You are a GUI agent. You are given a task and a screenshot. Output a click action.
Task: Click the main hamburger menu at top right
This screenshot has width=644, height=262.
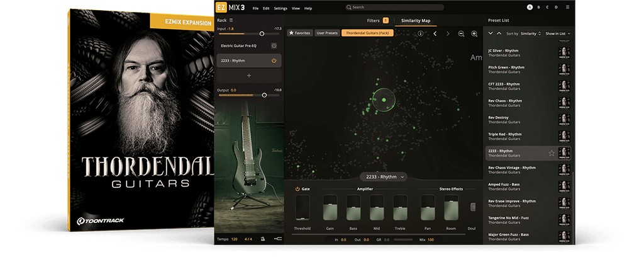pyautogui.click(x=568, y=8)
